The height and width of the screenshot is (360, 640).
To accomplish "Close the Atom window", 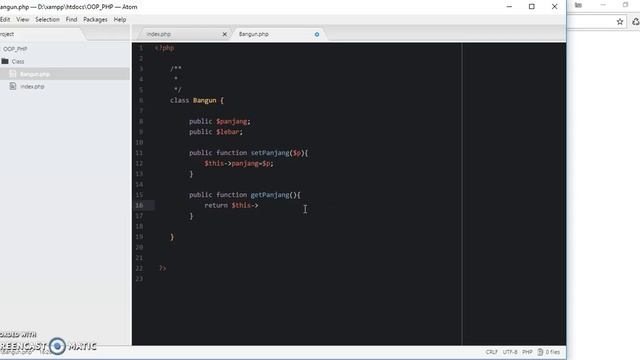I will tap(554, 7).
